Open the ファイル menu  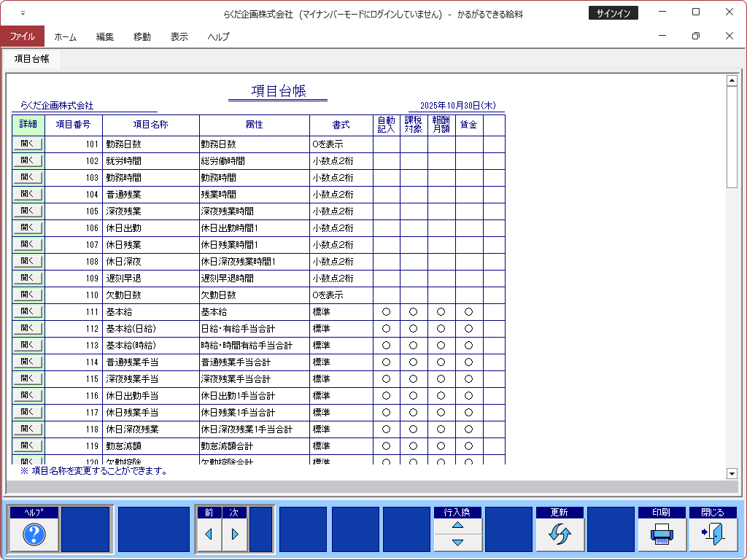pos(22,36)
